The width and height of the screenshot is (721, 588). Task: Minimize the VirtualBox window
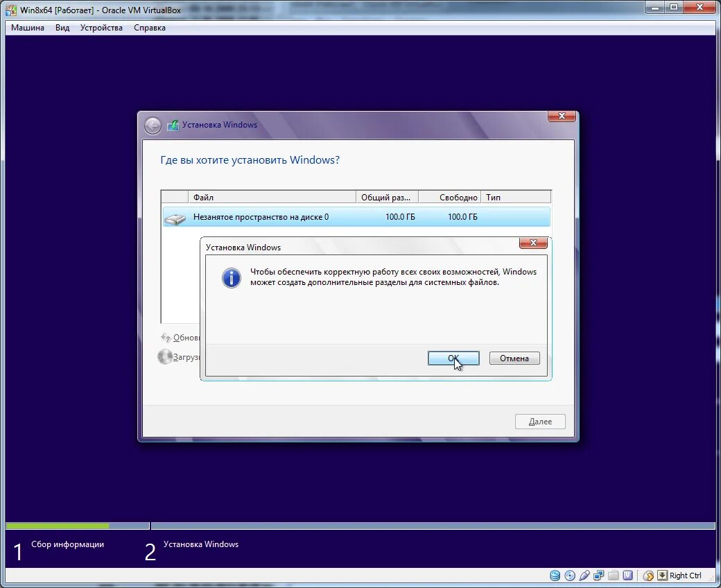(654, 8)
